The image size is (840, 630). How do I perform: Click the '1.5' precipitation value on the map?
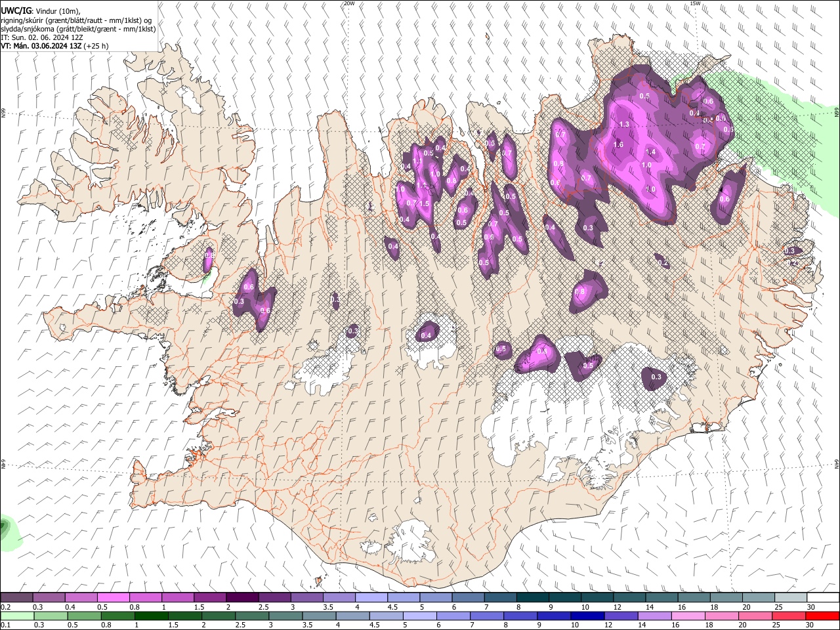(x=424, y=204)
